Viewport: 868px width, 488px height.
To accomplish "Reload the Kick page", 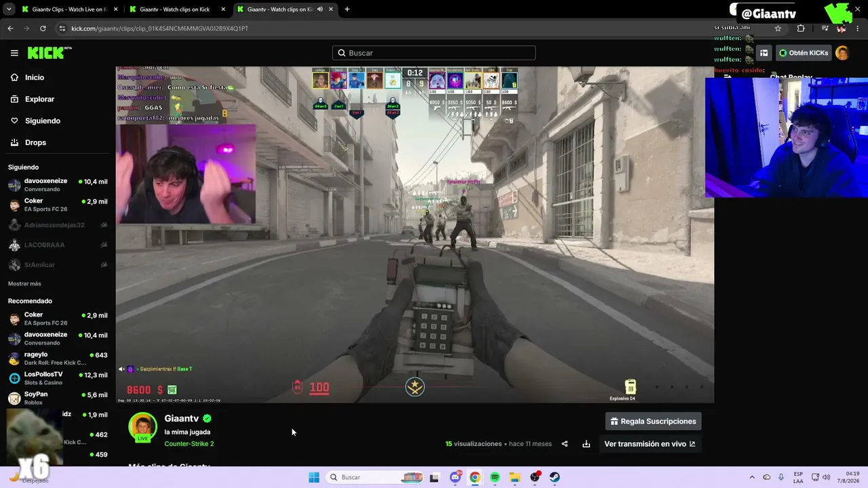I will pos(43,28).
